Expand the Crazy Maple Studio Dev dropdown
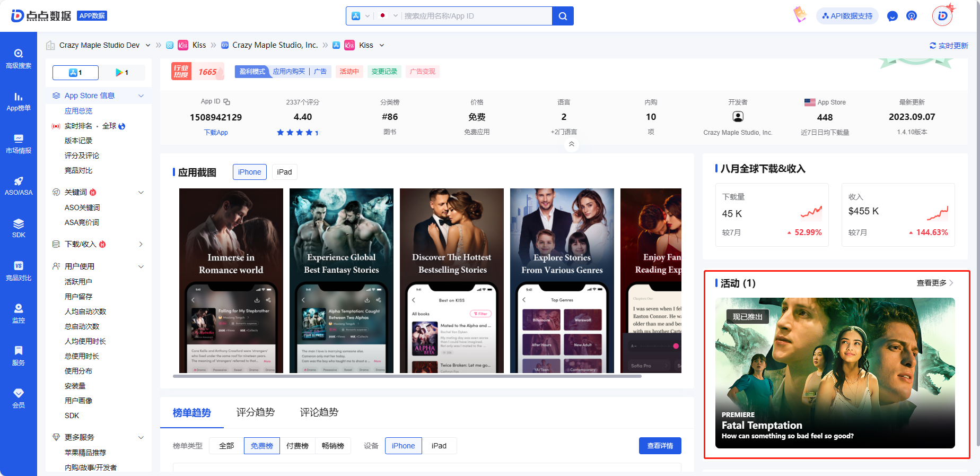 click(148, 45)
